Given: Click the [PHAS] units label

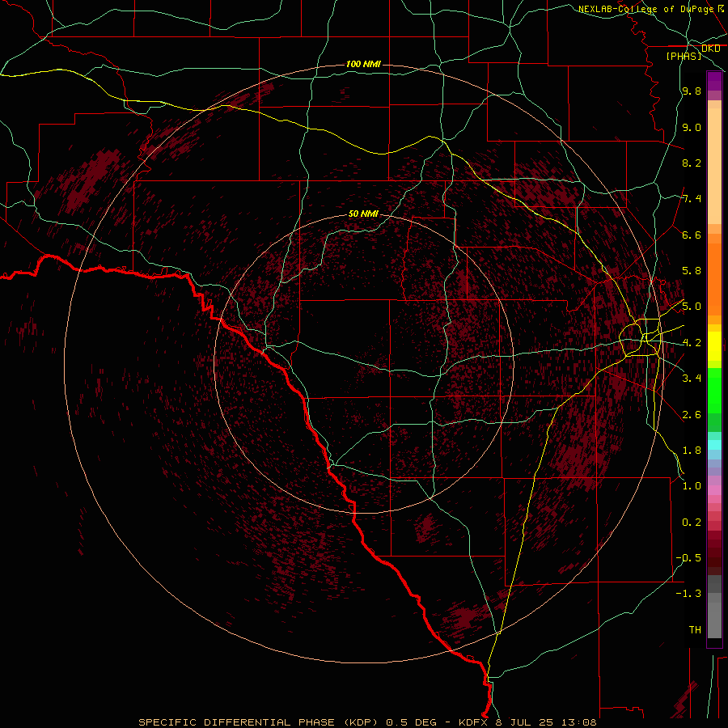Looking at the screenshot, I should (x=684, y=56).
